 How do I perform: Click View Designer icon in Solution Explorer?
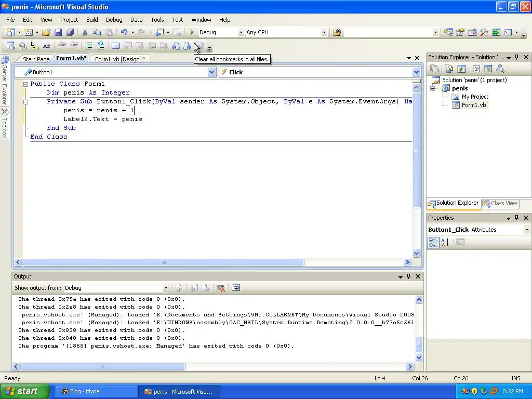(488, 69)
